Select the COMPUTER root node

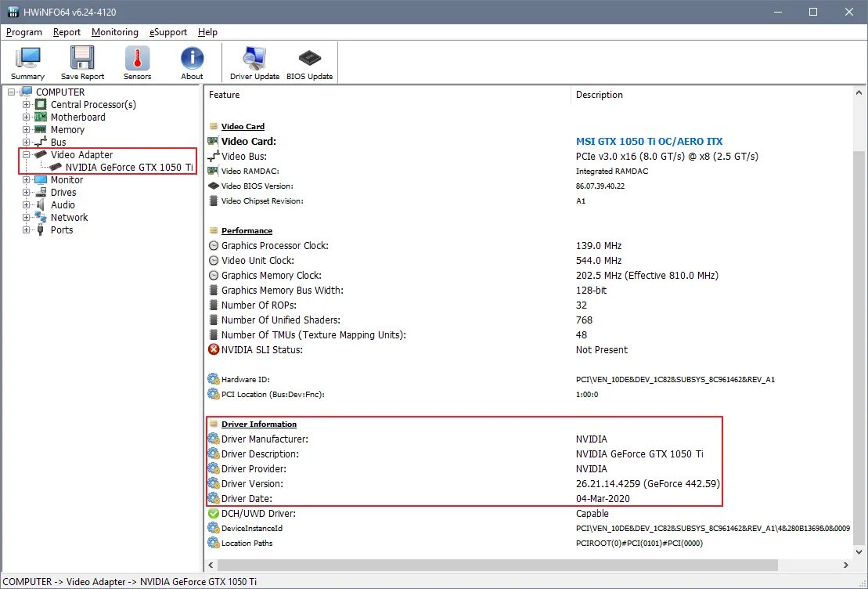[60, 92]
